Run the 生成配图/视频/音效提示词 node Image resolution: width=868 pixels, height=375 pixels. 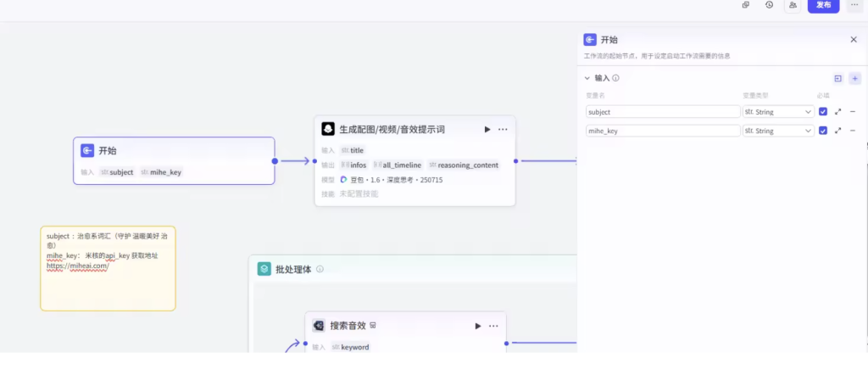[487, 130]
